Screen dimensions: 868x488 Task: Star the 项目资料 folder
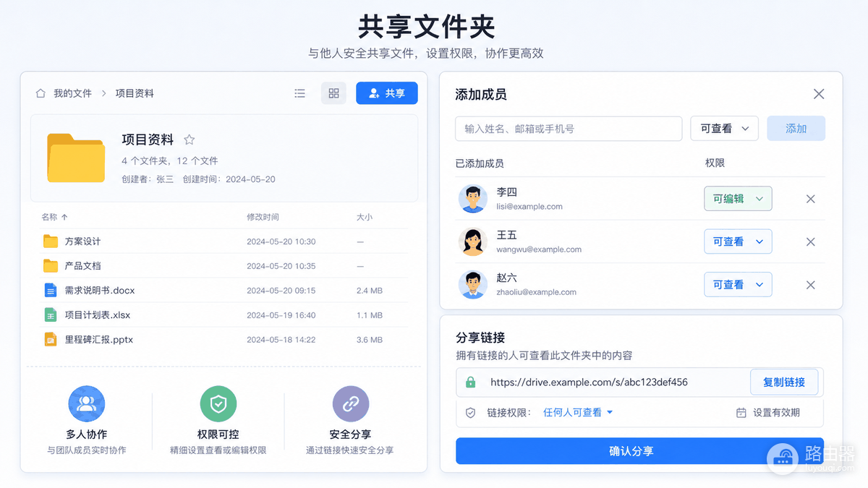click(189, 140)
